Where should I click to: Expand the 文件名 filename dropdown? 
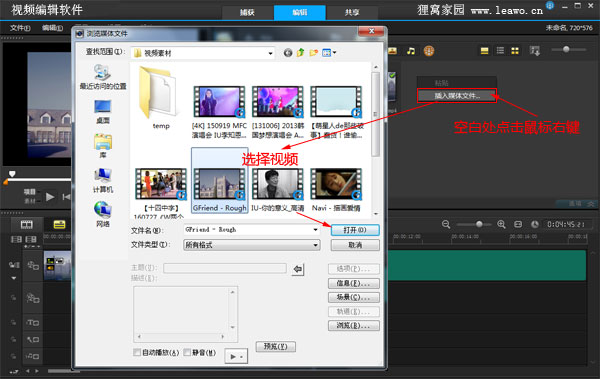315,230
